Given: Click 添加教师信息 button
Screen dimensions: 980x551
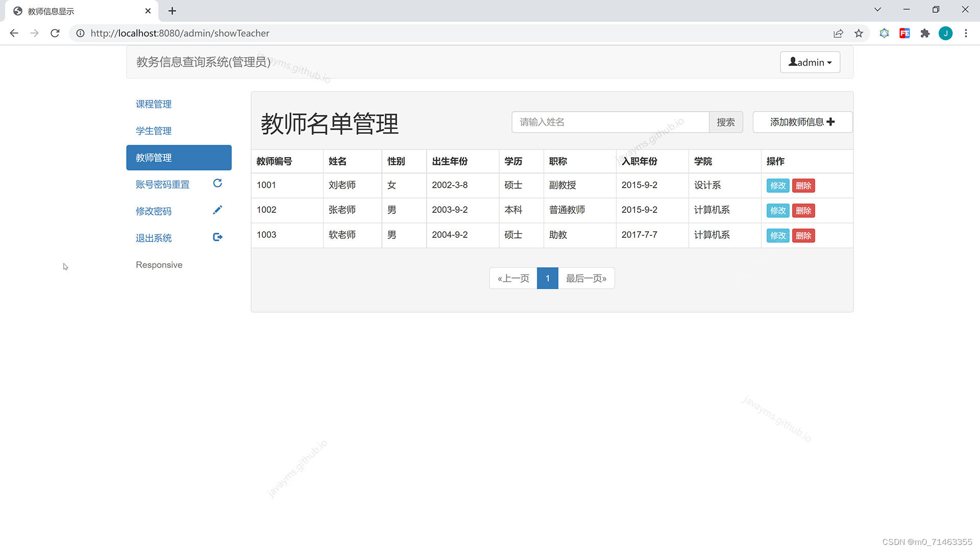Looking at the screenshot, I should pos(802,122).
